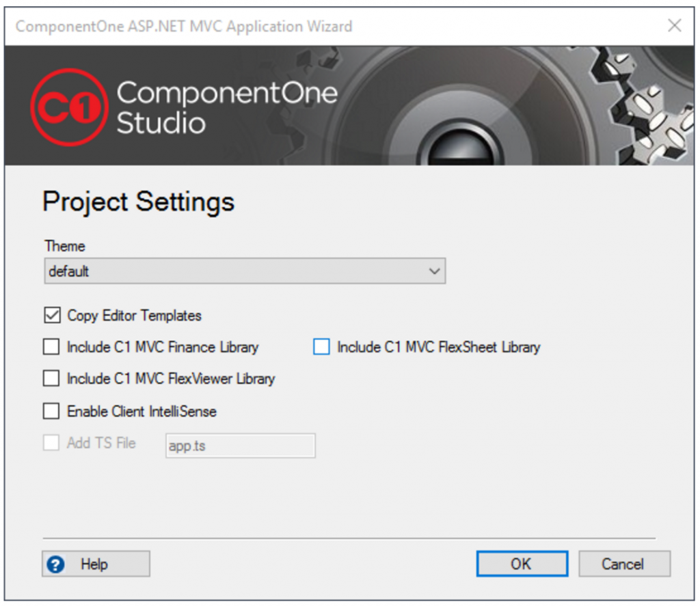700x606 pixels.
Task: Click the wizard title bar text
Action: 184,27
